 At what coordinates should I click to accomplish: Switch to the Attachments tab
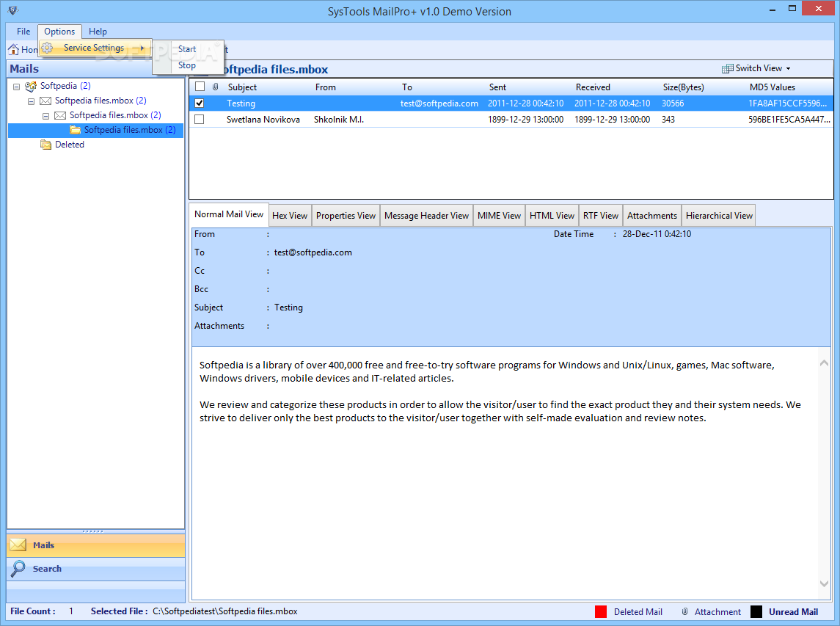652,216
